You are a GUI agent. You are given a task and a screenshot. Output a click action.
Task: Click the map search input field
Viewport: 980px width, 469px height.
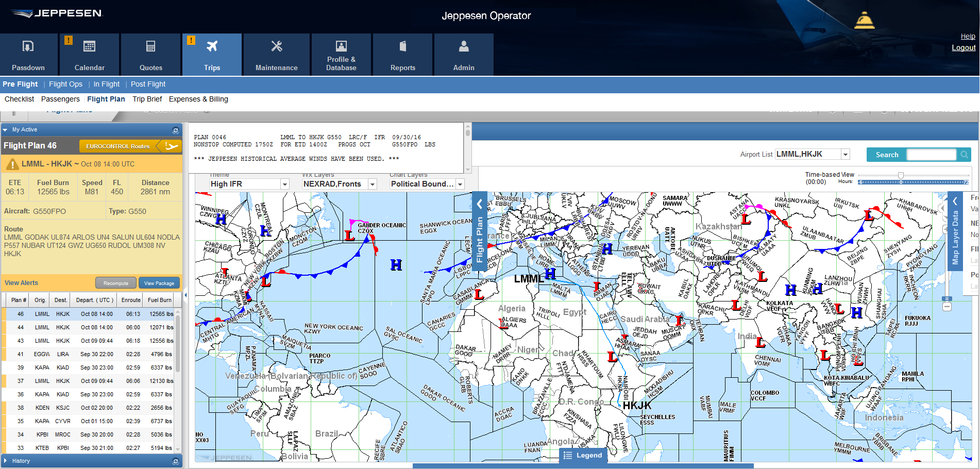932,155
